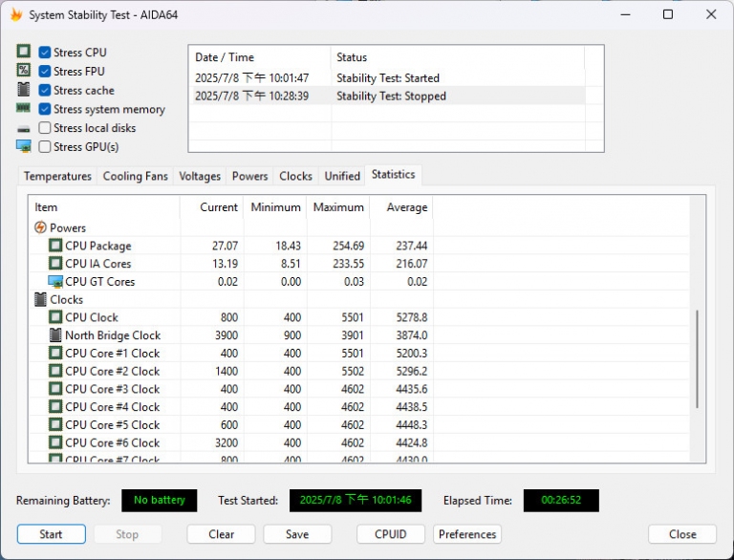Click the Status log column header
Viewport: 734px width, 560px height.
(x=458, y=57)
